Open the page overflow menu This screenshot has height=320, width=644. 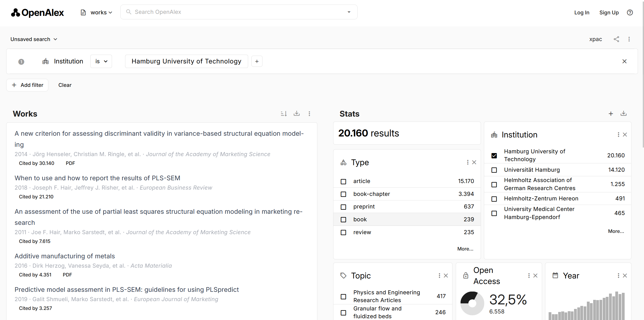(629, 39)
